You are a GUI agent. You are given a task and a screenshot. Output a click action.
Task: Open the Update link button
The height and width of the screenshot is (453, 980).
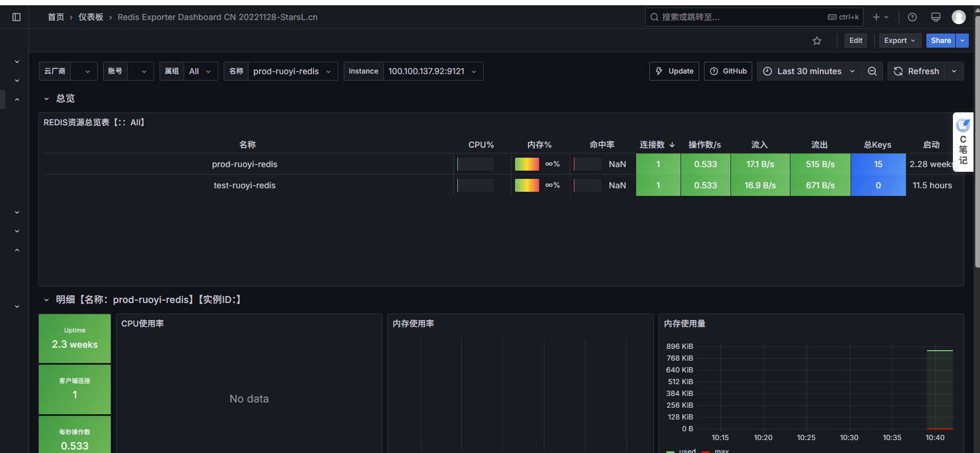[x=675, y=71]
